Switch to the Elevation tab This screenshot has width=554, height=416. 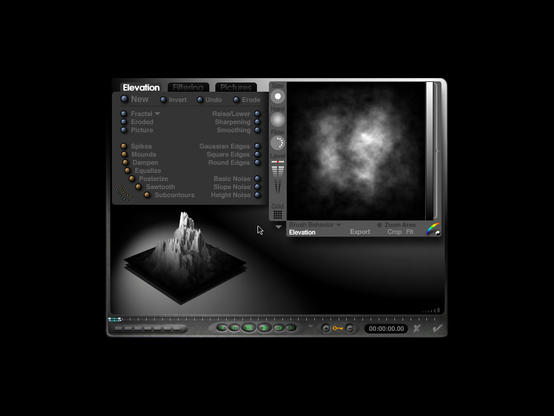141,87
